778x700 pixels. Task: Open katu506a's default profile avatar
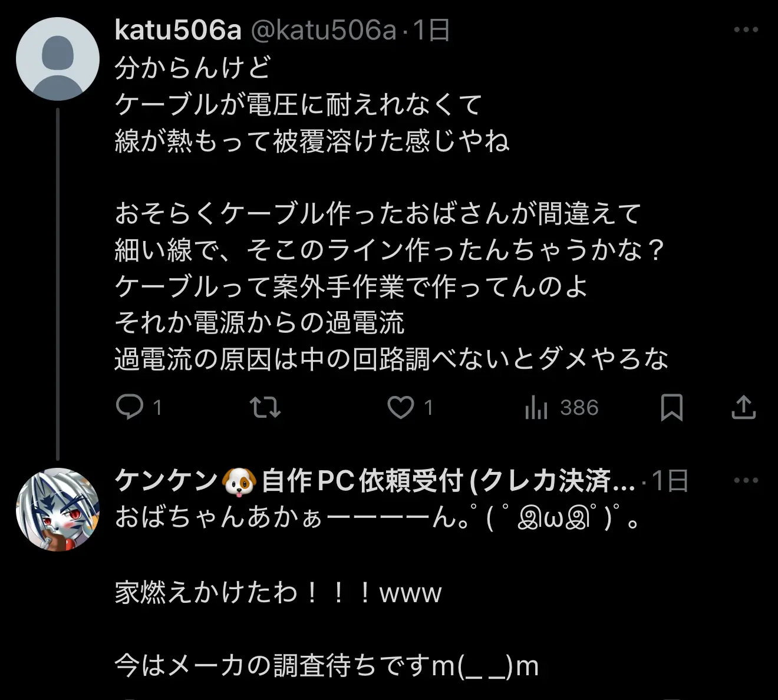point(58,59)
